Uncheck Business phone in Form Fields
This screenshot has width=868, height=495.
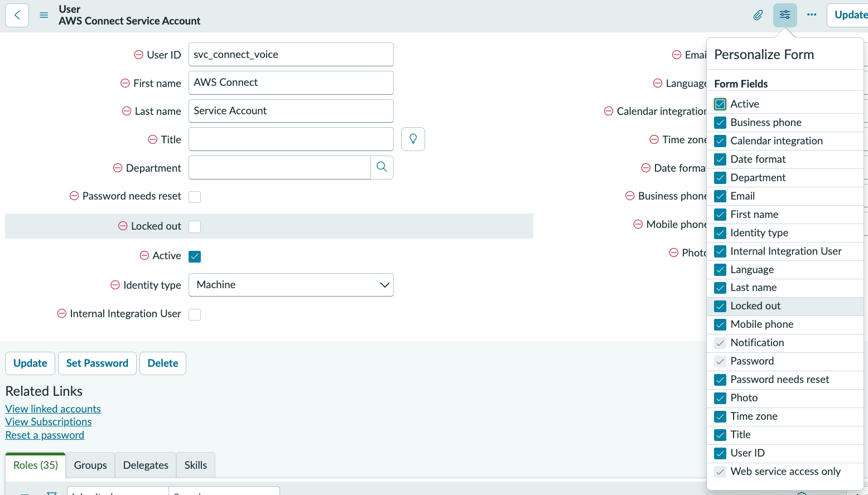[720, 123]
